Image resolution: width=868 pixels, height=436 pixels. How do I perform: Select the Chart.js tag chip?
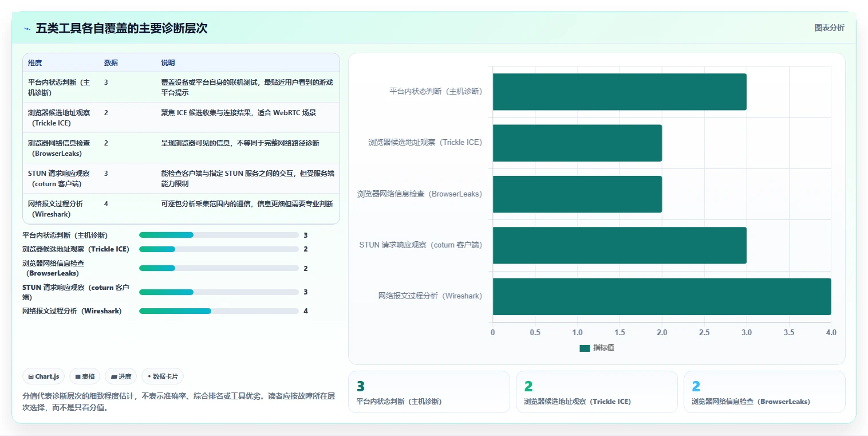(44, 376)
